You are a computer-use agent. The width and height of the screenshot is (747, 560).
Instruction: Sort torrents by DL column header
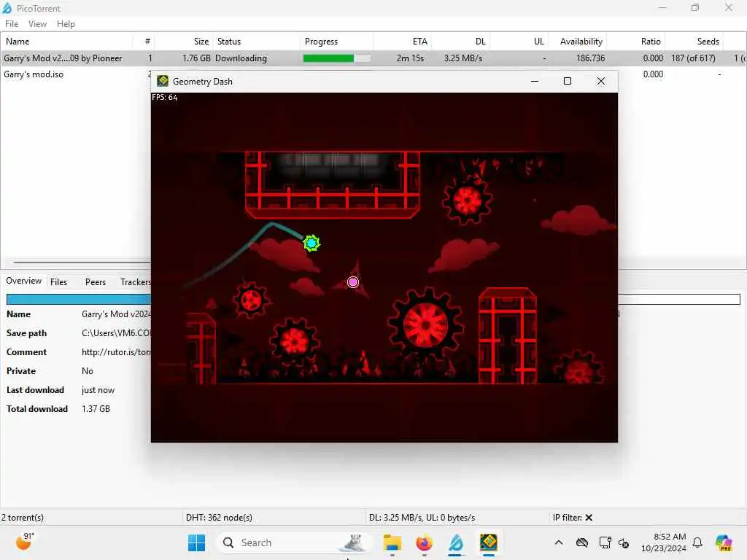461,42
